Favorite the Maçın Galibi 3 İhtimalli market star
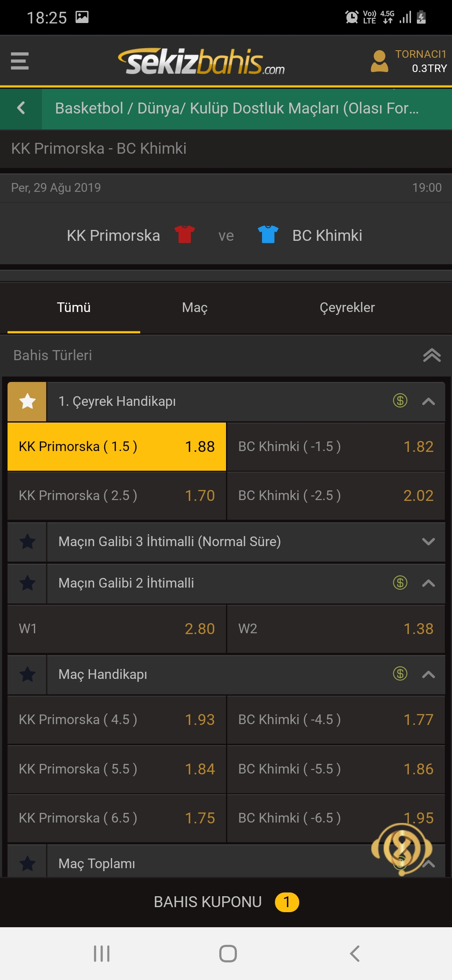Viewport: 452px width, 980px height. (x=27, y=542)
